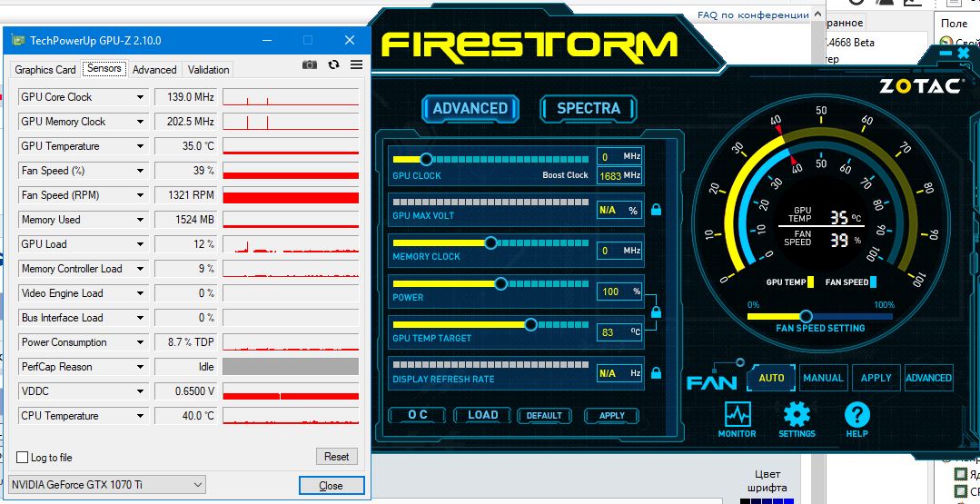Take GPU-Z screenshot with camera icon

point(310,65)
